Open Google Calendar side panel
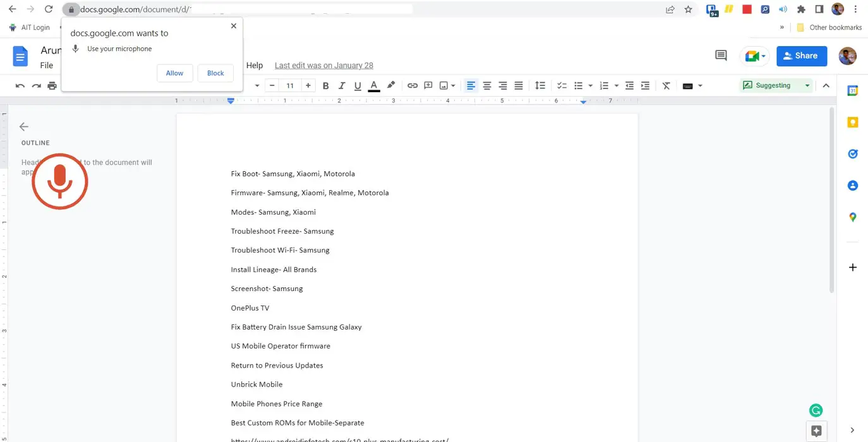This screenshot has width=868, height=442. pyautogui.click(x=852, y=91)
